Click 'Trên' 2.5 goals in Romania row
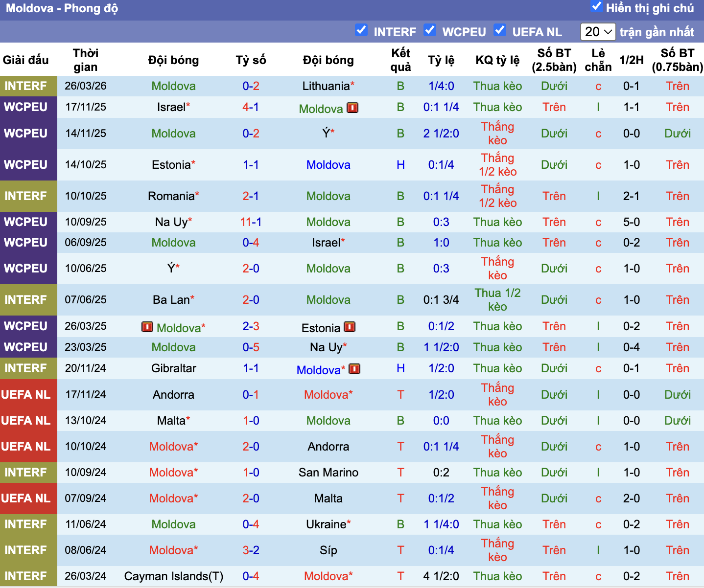Image resolution: width=704 pixels, height=588 pixels. [554, 196]
